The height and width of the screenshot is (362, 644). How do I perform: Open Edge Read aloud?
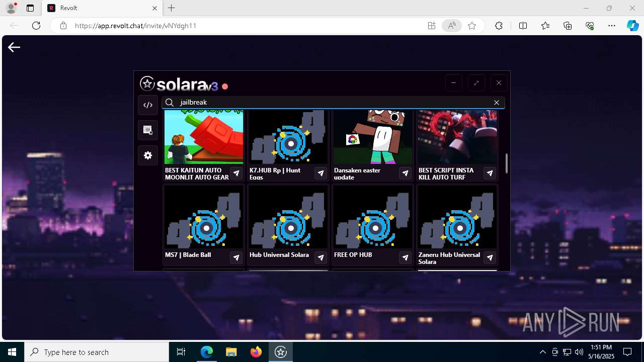pos(452,26)
